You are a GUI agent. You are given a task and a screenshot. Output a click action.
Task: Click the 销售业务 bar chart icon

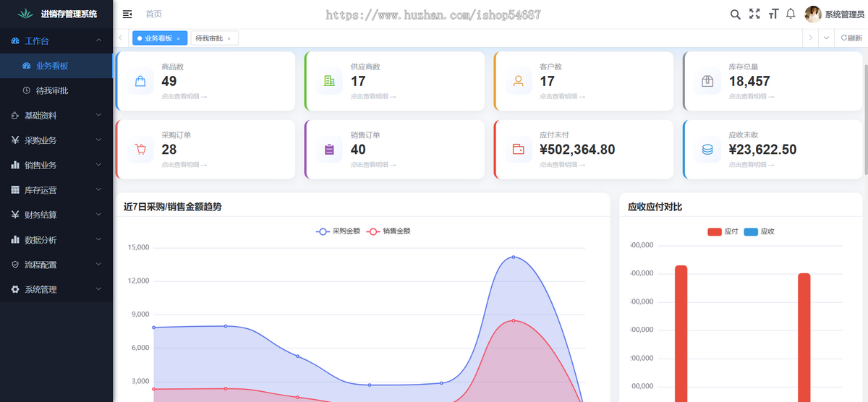[x=15, y=165]
